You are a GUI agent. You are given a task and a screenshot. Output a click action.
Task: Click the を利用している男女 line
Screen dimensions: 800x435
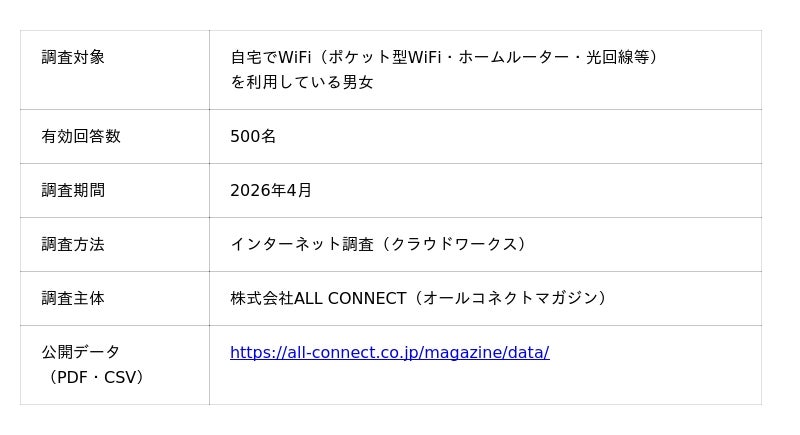[x=302, y=82]
